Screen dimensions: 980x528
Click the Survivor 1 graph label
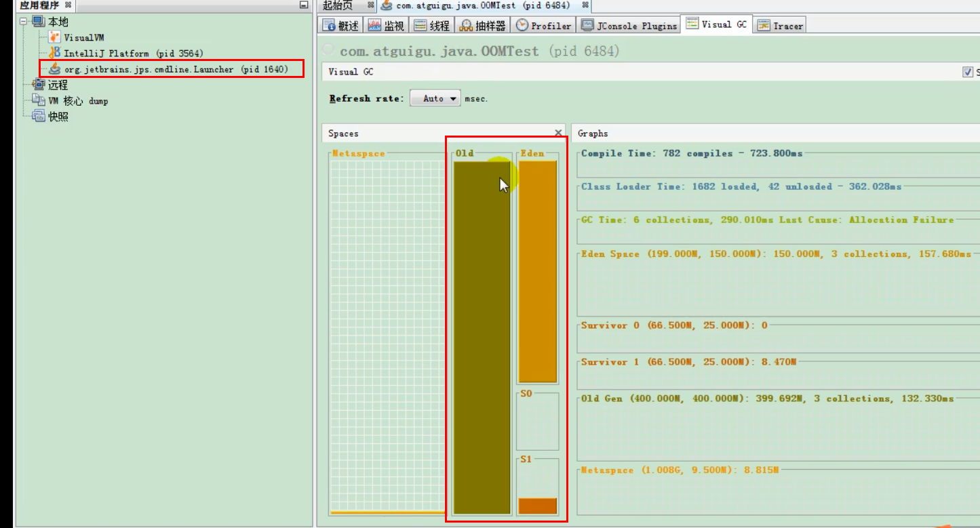pos(688,362)
